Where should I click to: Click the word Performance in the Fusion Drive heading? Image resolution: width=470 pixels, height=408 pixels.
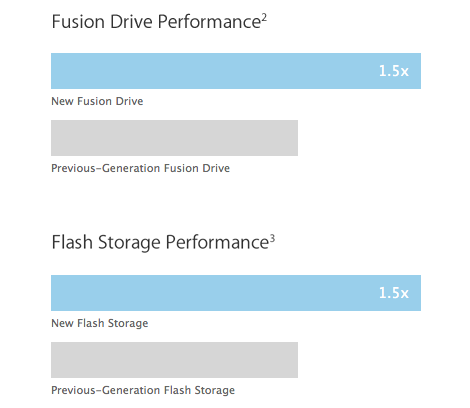point(209,22)
